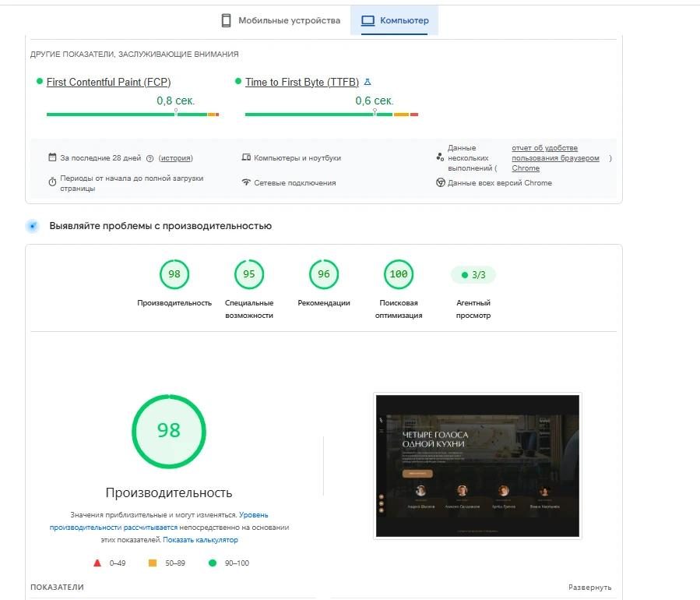
Task: Click the laptop icon in Компьютер tab
Action: pyautogui.click(x=368, y=20)
